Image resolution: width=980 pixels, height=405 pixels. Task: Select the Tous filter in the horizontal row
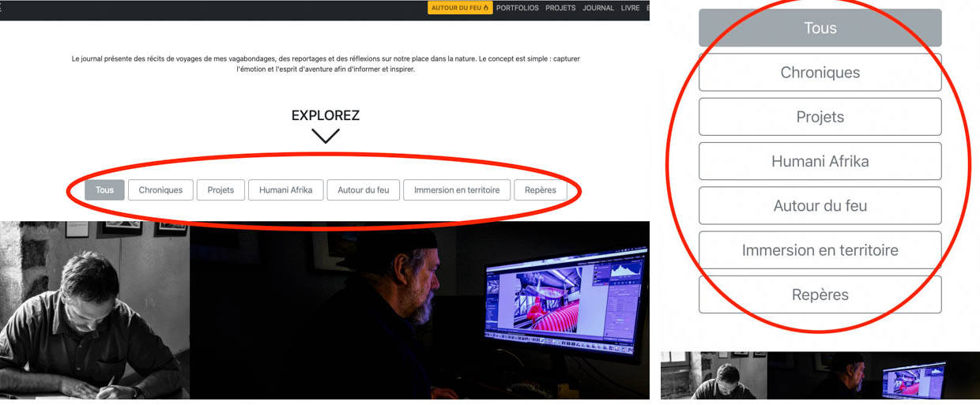[104, 190]
